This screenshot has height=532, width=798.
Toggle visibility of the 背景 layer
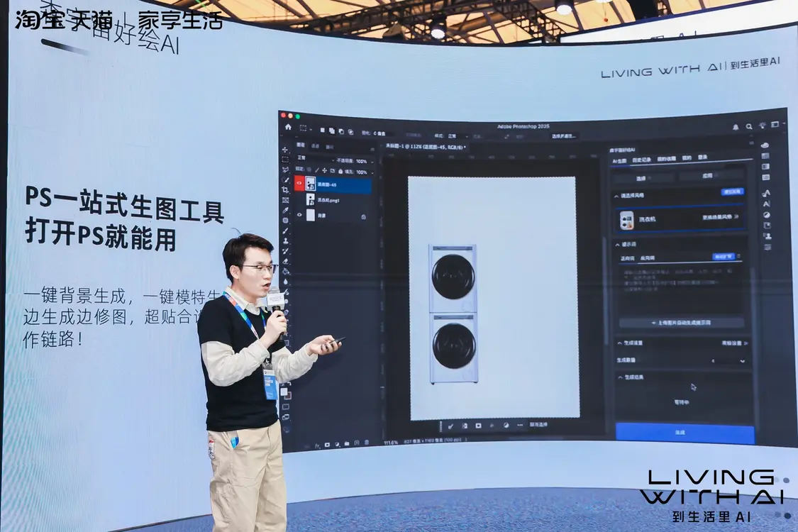299,215
